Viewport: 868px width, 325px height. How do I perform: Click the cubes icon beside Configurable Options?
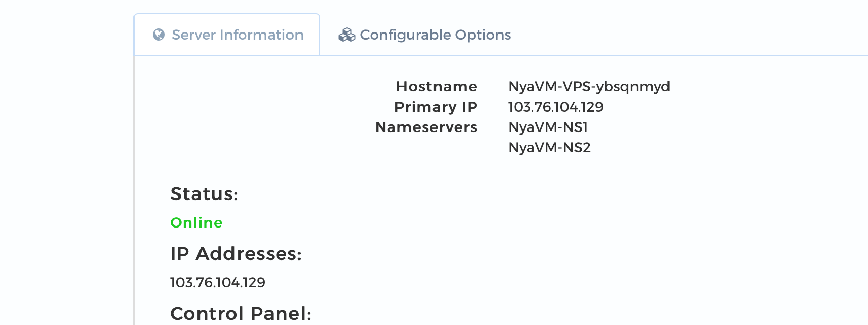click(x=347, y=35)
